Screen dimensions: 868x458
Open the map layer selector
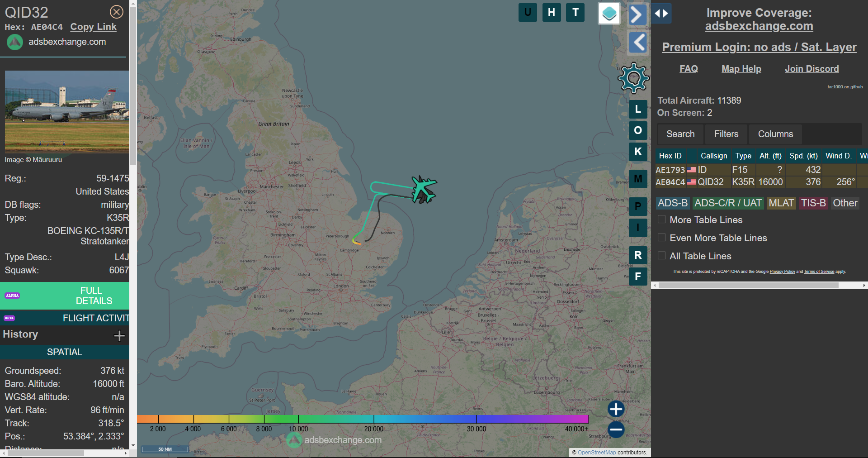click(609, 13)
